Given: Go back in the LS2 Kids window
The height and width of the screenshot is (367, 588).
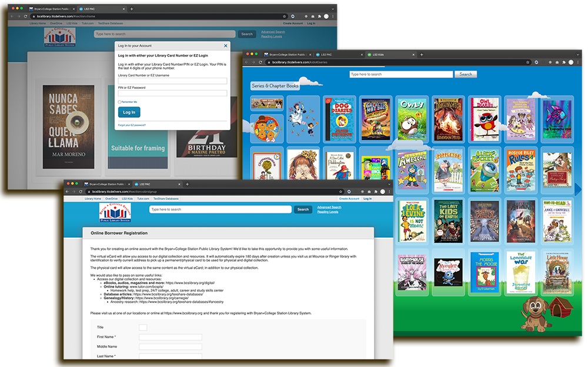Looking at the screenshot, I should click(x=247, y=62).
